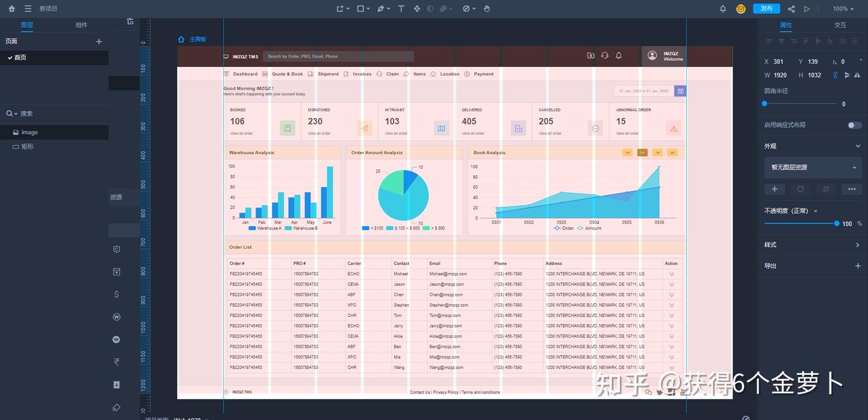The image size is (868, 420).
Task: Open the slice tool dropdown arrow
Action: coord(474,9)
